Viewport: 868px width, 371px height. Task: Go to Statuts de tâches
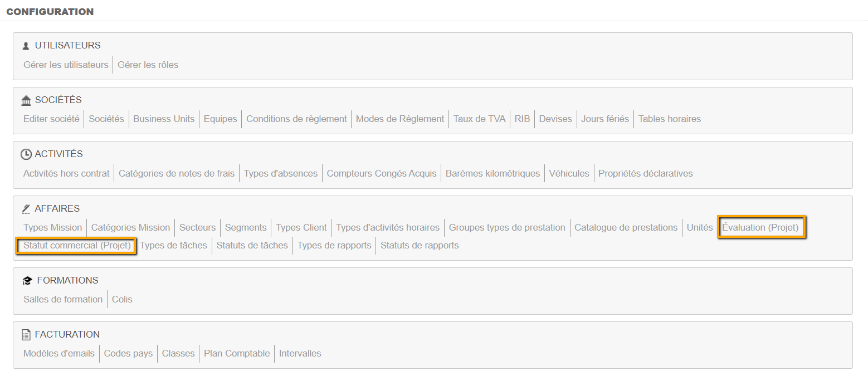click(x=252, y=245)
